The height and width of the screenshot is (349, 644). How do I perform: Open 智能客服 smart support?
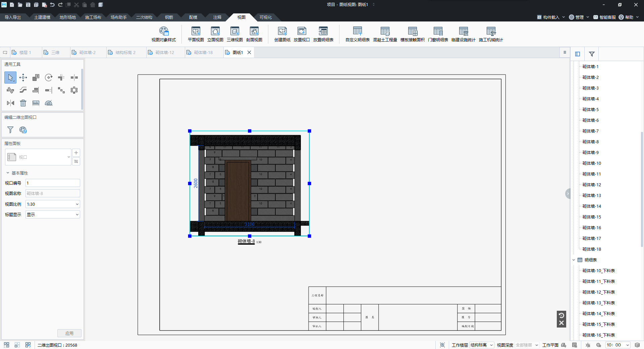click(604, 17)
